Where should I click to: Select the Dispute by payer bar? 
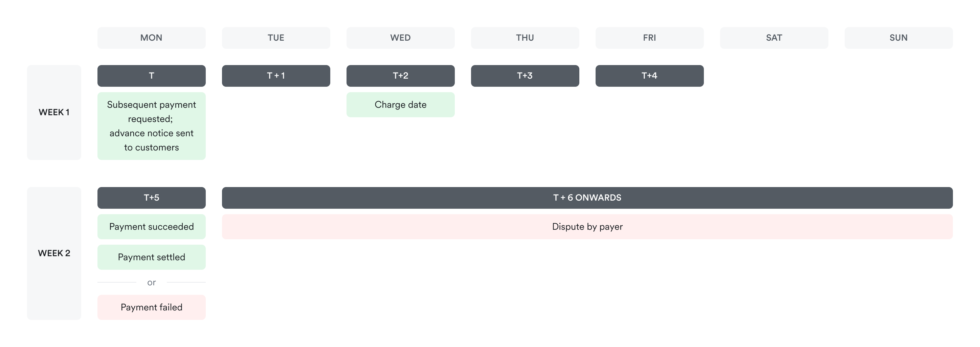point(587,227)
